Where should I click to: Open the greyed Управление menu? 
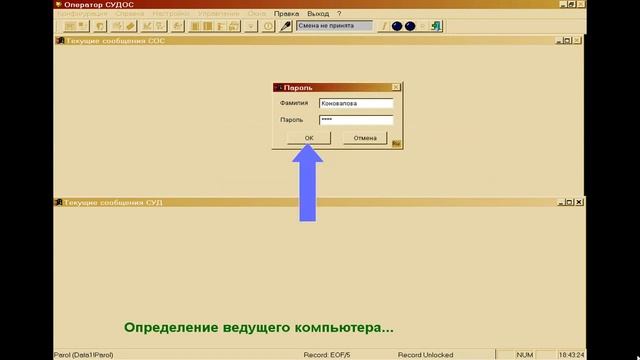click(218, 13)
